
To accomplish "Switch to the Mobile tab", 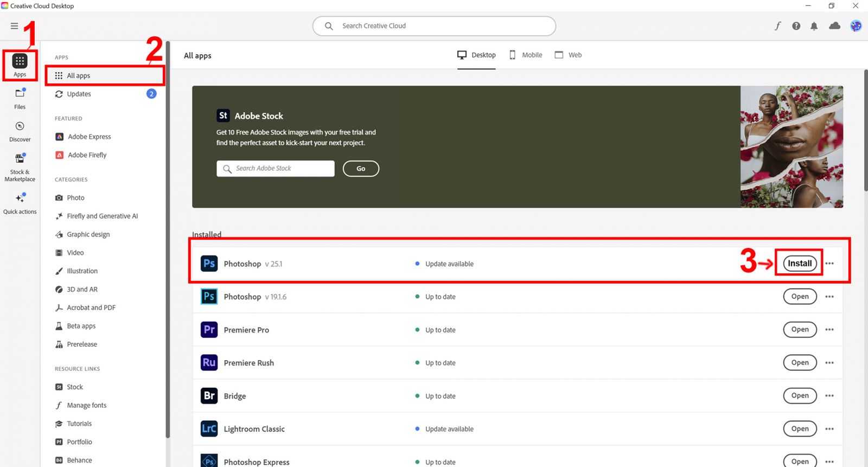I will (526, 55).
